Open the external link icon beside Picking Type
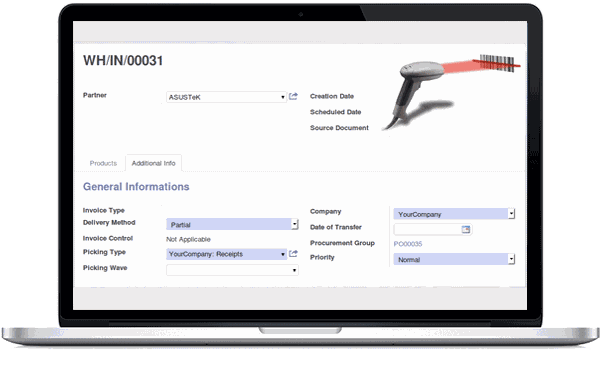The image size is (600, 366). 293,253
